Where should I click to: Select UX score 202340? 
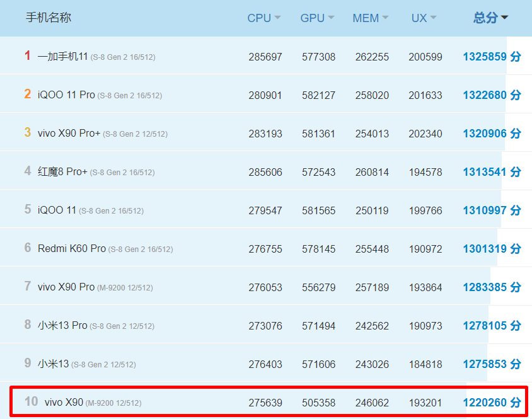click(x=425, y=134)
